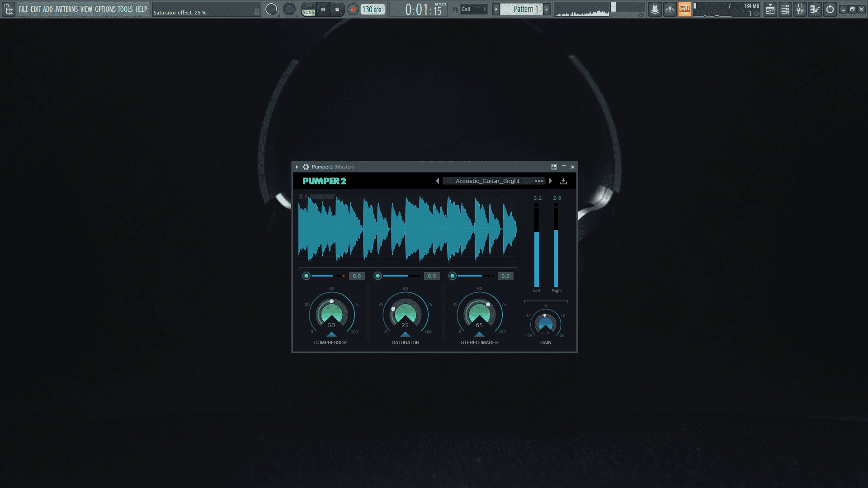The image size is (868, 488).
Task: Minimize the Pumper2 plugin window
Action: [564, 167]
